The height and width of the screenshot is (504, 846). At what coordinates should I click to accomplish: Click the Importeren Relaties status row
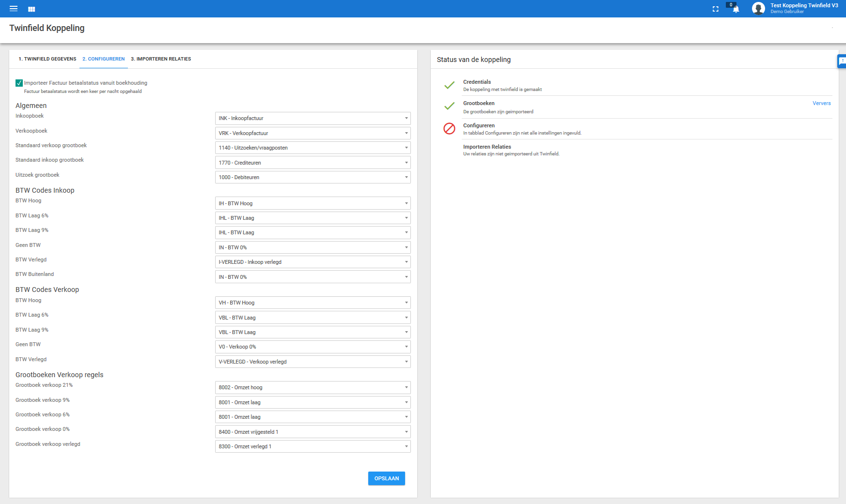point(647,150)
